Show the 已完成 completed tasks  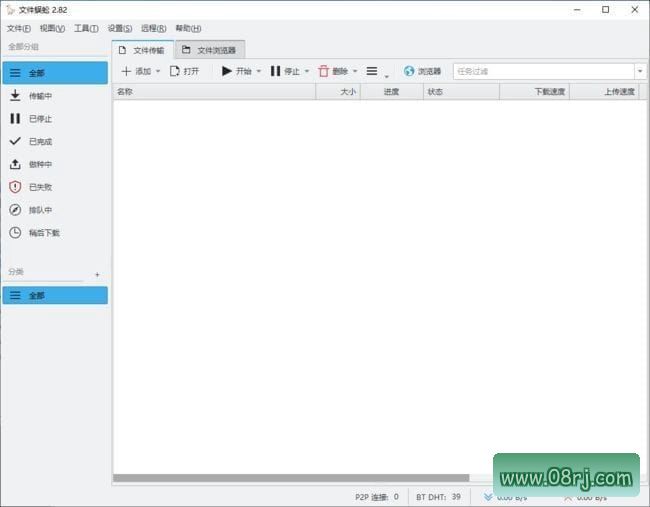pyautogui.click(x=55, y=141)
